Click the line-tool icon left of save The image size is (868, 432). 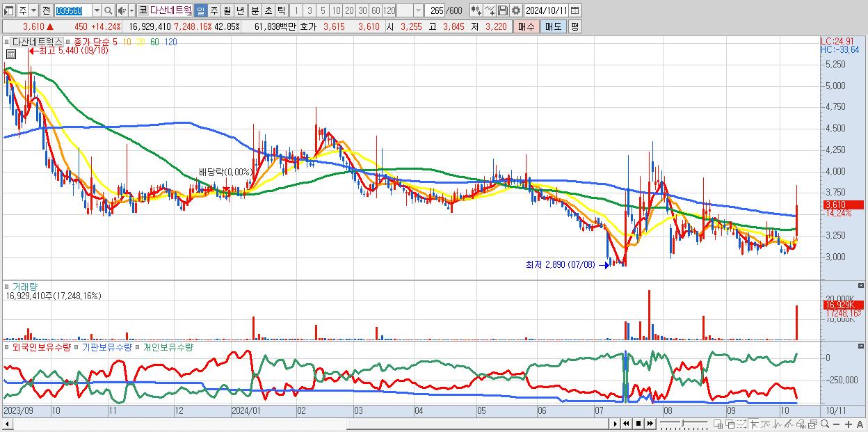[x=490, y=10]
